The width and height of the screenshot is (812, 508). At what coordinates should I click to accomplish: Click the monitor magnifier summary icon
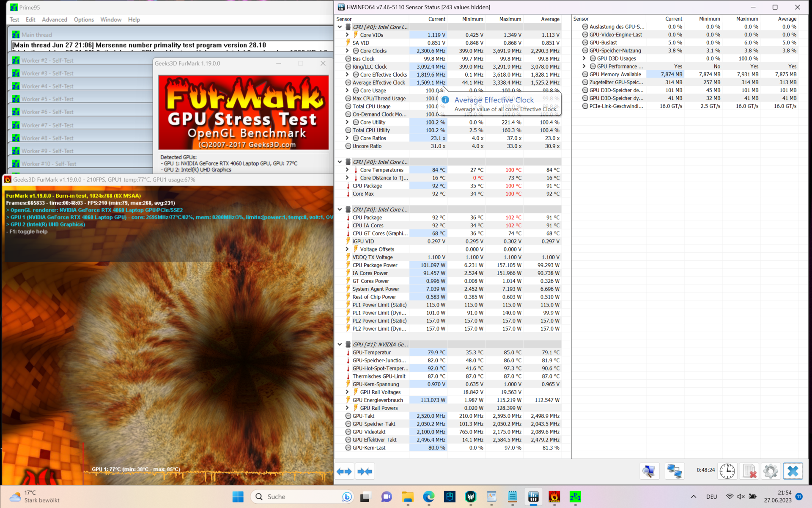649,471
